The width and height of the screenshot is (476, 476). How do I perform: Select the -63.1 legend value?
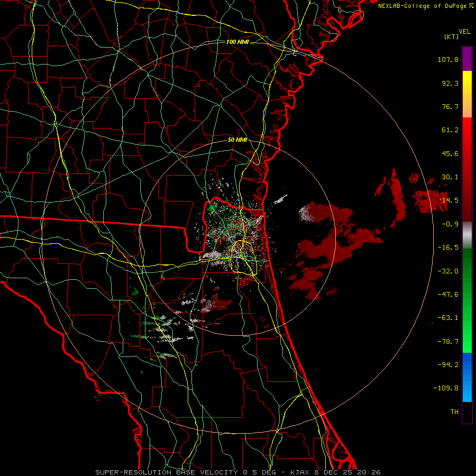[448, 318]
